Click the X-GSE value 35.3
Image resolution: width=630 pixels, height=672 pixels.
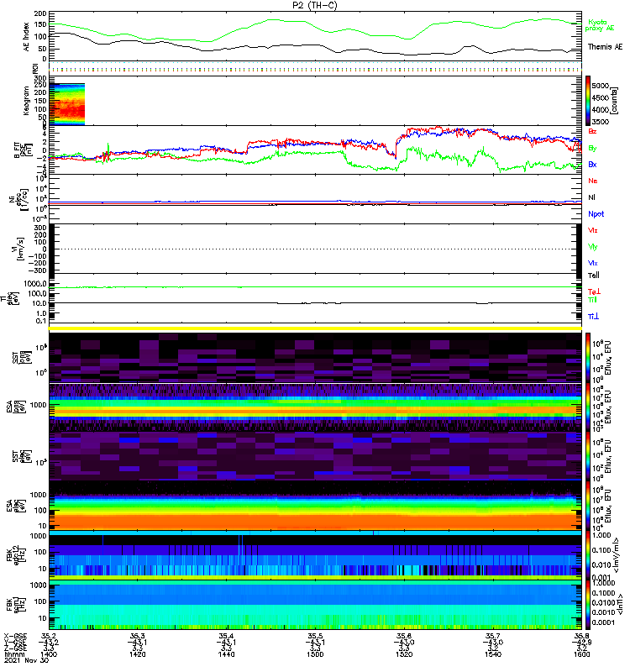tap(138, 636)
